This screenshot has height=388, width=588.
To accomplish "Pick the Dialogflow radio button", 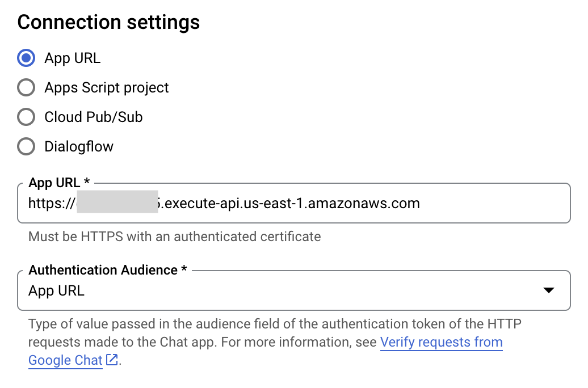I will tap(26, 146).
